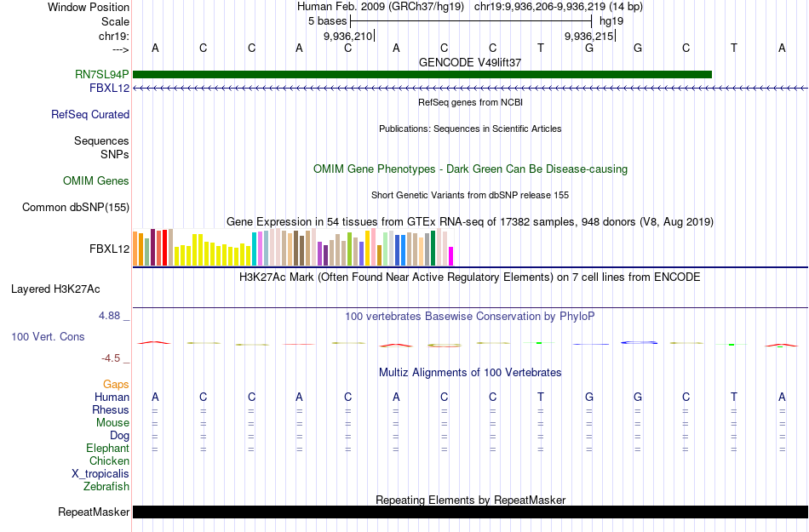The width and height of the screenshot is (809, 532).
Task: Click the hg19 label beside scale bar
Action: (x=611, y=21)
